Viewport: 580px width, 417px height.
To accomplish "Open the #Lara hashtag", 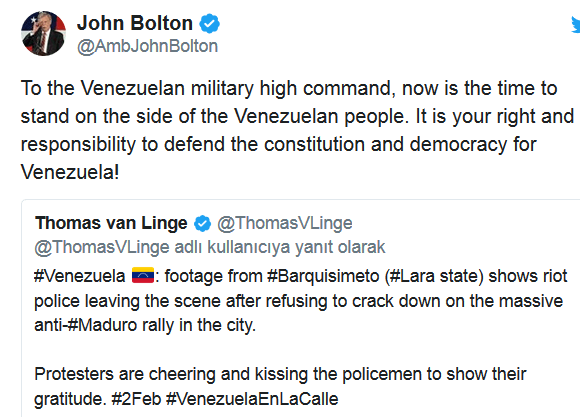I will pyautogui.click(x=412, y=276).
